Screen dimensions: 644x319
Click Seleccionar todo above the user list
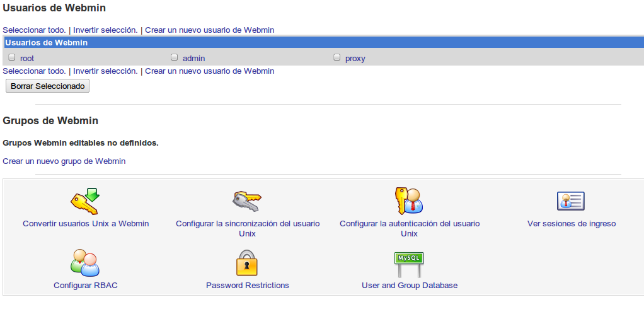coord(34,30)
